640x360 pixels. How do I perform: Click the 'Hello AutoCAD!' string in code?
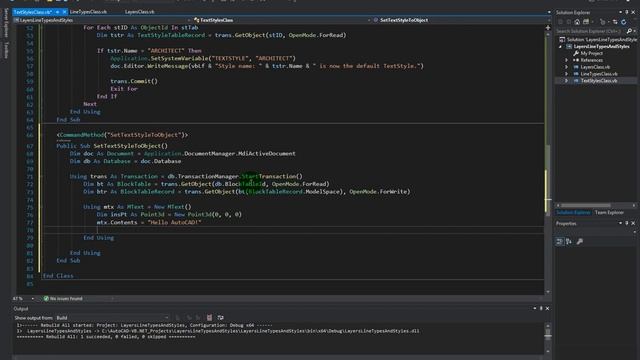pyautogui.click(x=174, y=222)
